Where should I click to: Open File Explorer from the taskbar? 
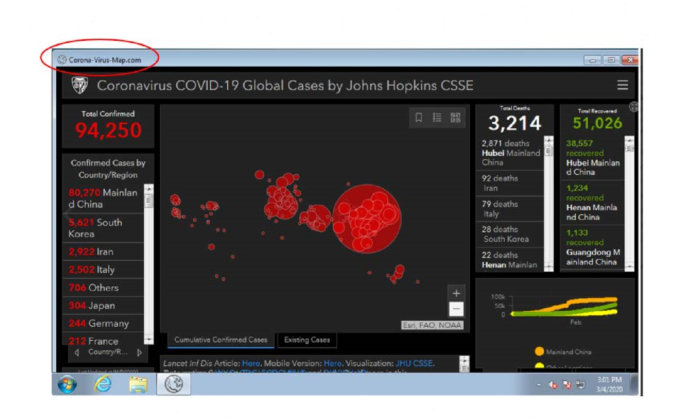coord(138,385)
